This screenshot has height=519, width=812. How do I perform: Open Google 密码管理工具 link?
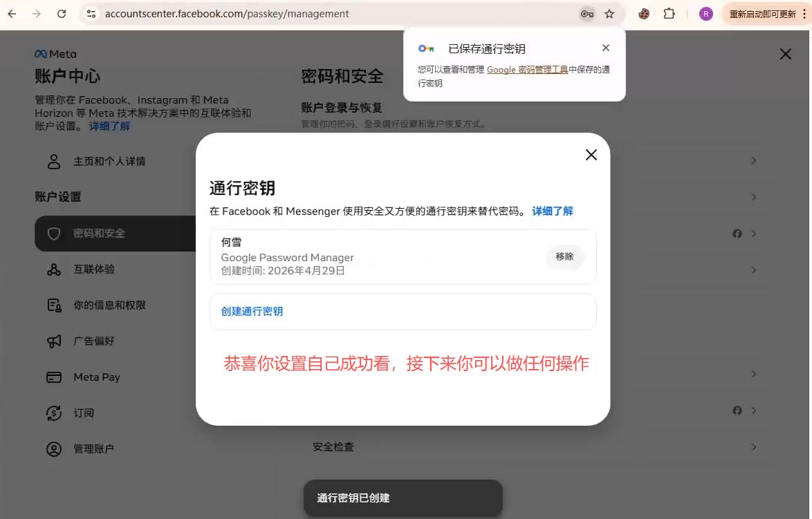click(527, 70)
